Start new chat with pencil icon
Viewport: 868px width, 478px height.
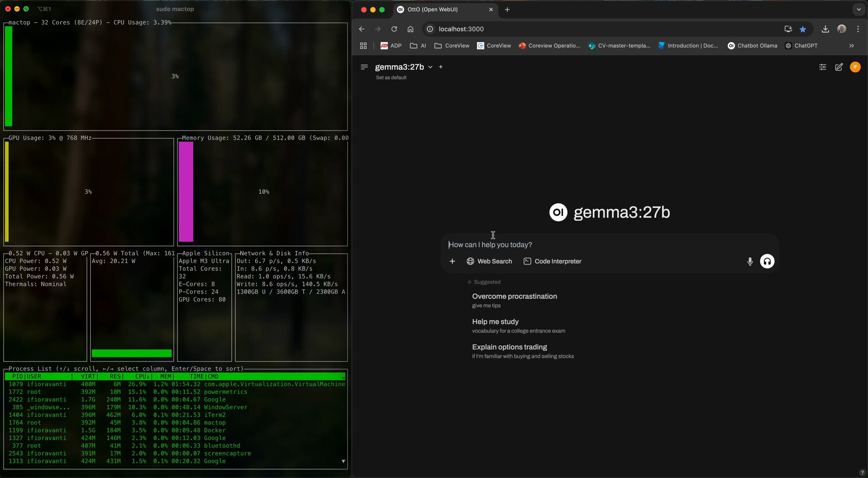click(839, 67)
